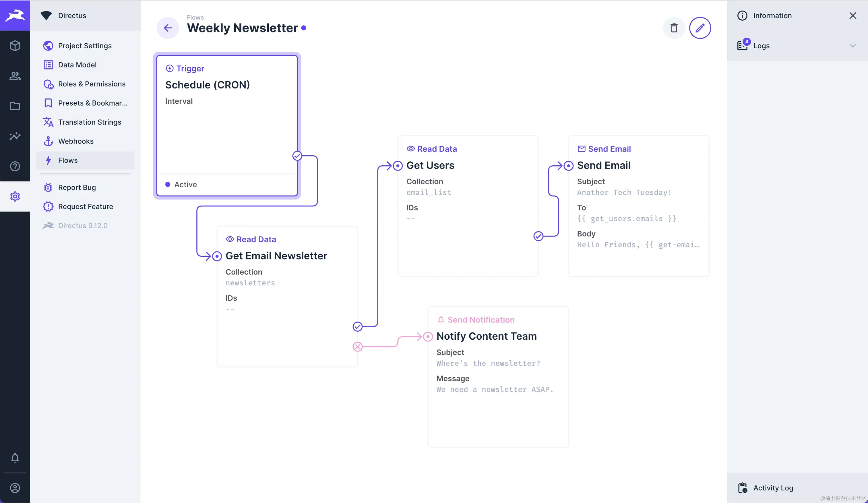Open the Content module cube icon

(x=15, y=45)
